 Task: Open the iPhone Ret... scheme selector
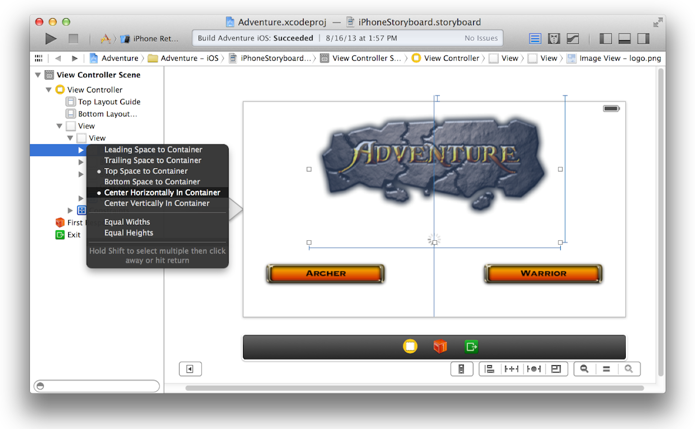pyautogui.click(x=150, y=39)
